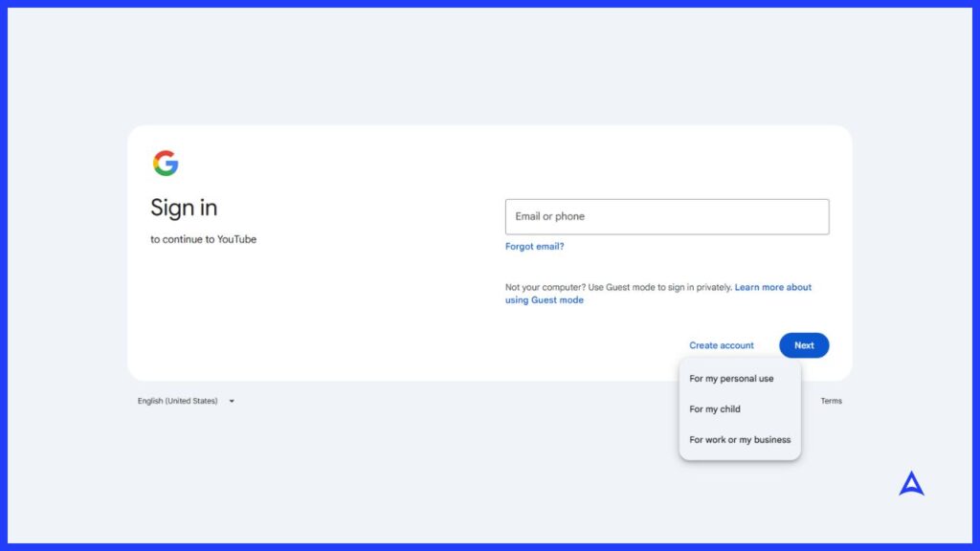
Task: Select the For my child option
Action: point(715,409)
